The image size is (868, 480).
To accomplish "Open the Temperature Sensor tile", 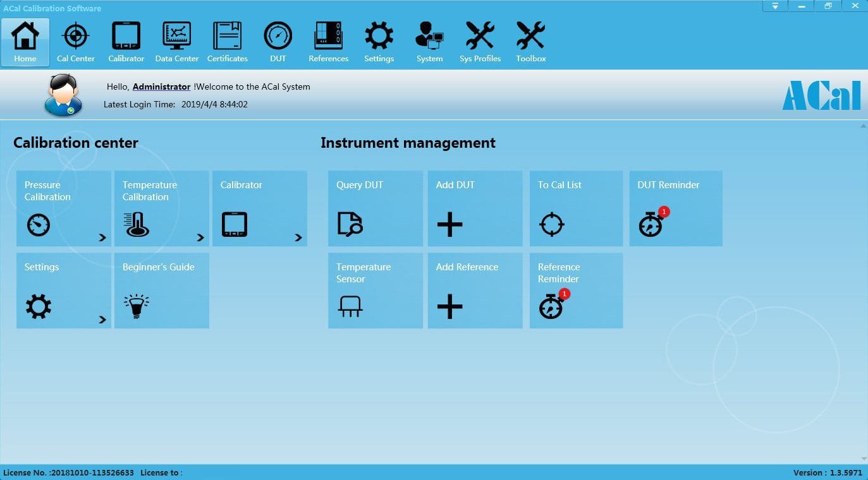I will pos(375,291).
